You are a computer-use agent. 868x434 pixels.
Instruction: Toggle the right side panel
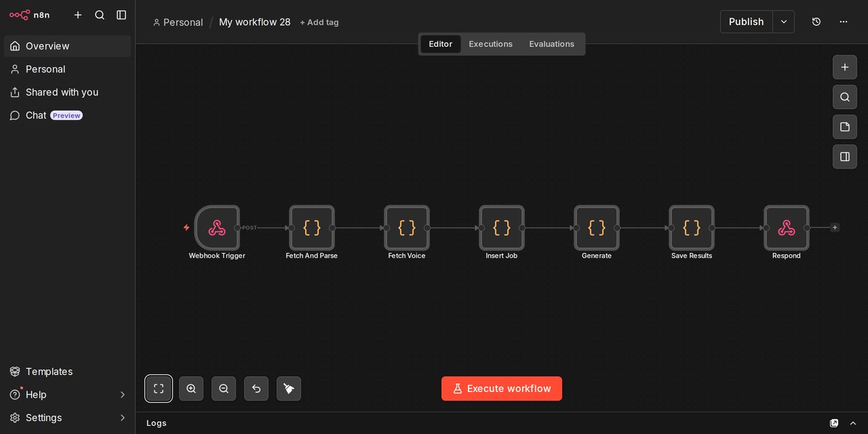(x=845, y=157)
